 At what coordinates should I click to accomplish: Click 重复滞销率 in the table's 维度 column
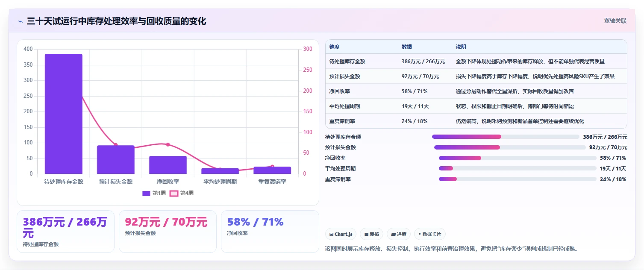(342, 121)
